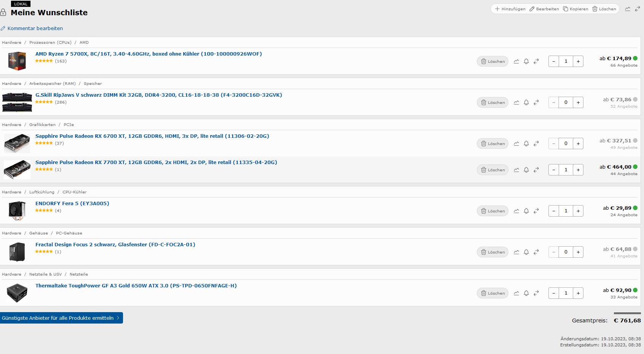Click Günstigste Anbieter für alle Produkte ermitteln
The width and height of the screenshot is (644, 354).
(x=61, y=318)
